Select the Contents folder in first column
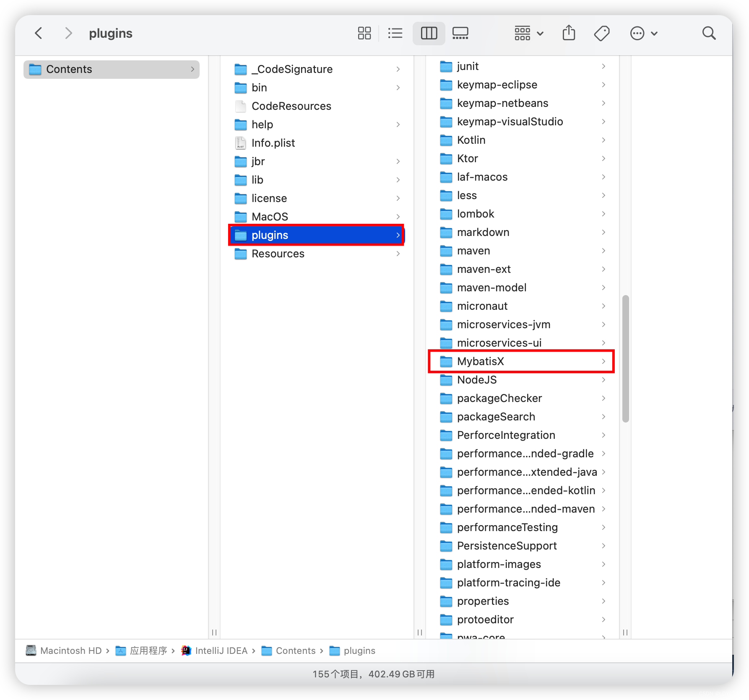Screen dimensions: 749x700 (112, 69)
